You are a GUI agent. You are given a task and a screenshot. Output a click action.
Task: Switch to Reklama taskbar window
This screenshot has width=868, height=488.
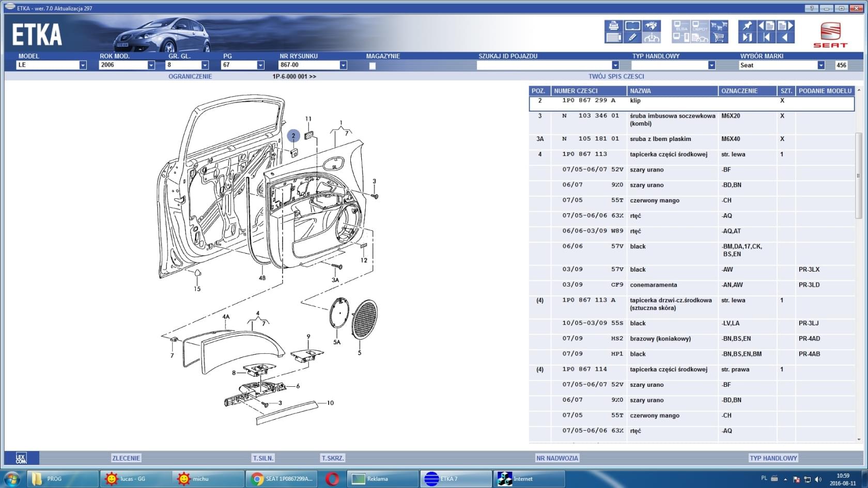click(x=382, y=479)
